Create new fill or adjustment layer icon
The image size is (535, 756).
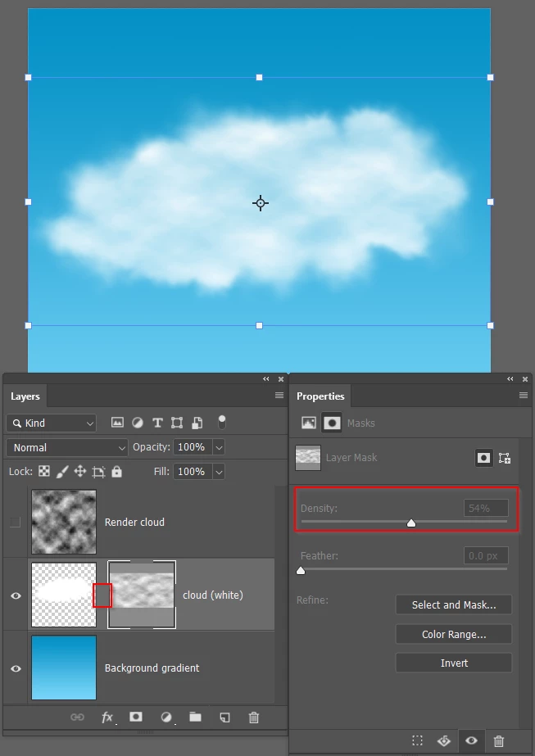tap(166, 718)
